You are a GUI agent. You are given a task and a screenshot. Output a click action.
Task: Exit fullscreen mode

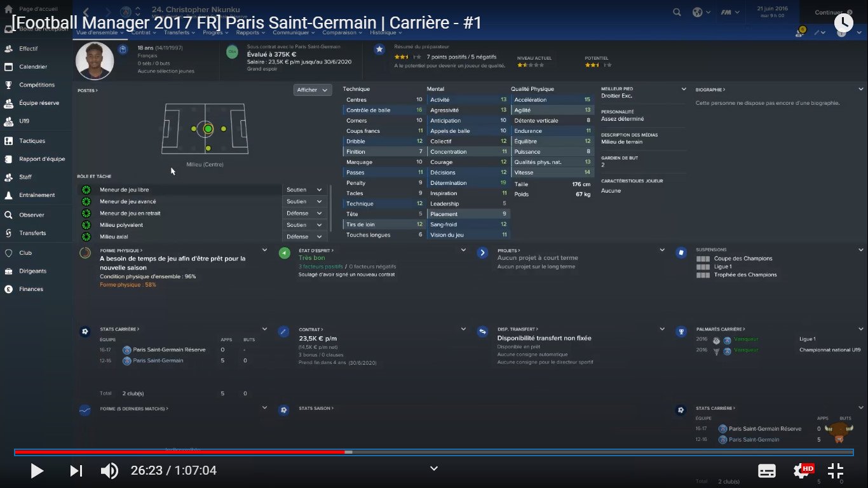pyautogui.click(x=836, y=471)
